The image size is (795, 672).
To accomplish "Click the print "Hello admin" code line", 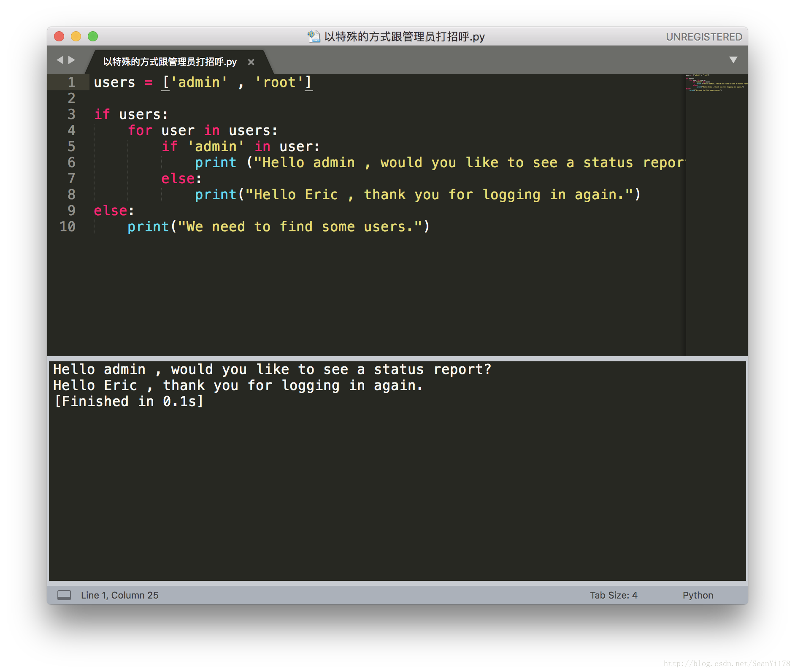I will coord(440,163).
